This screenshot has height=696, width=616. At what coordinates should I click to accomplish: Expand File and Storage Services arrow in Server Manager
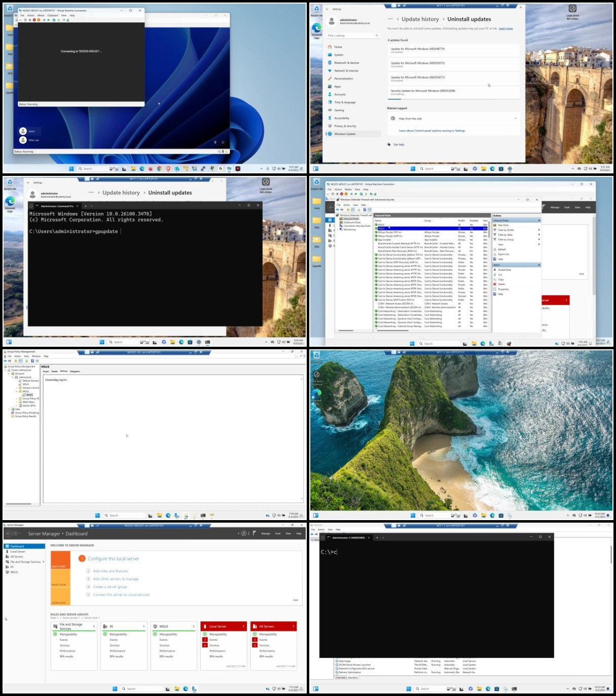click(44, 562)
